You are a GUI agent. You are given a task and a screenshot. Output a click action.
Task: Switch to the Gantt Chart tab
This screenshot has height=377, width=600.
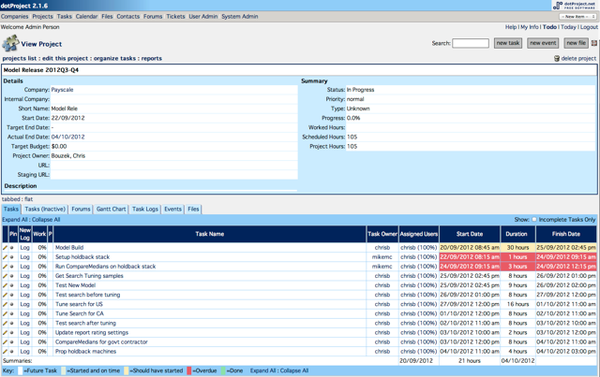click(x=111, y=209)
